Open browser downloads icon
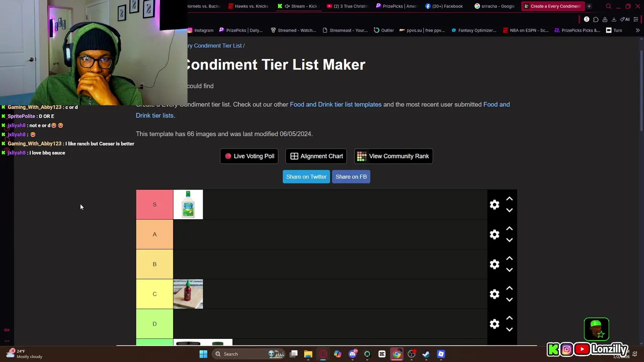644x362 pixels. coord(614,19)
